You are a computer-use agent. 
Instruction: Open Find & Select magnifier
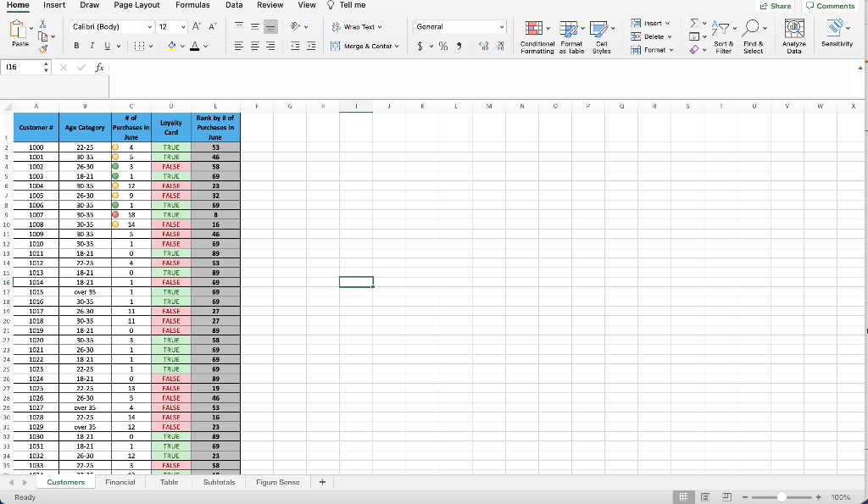point(753,37)
